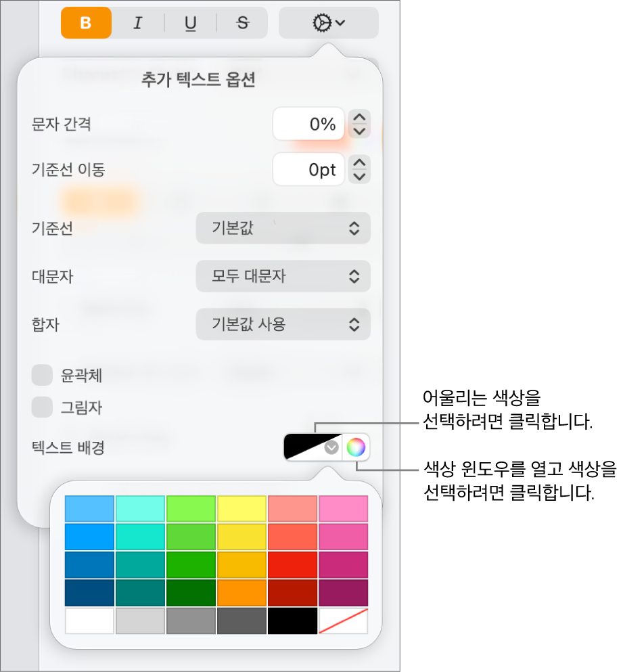623x672 pixels.
Task: Toggle the Underline formatting button
Action: [x=191, y=23]
